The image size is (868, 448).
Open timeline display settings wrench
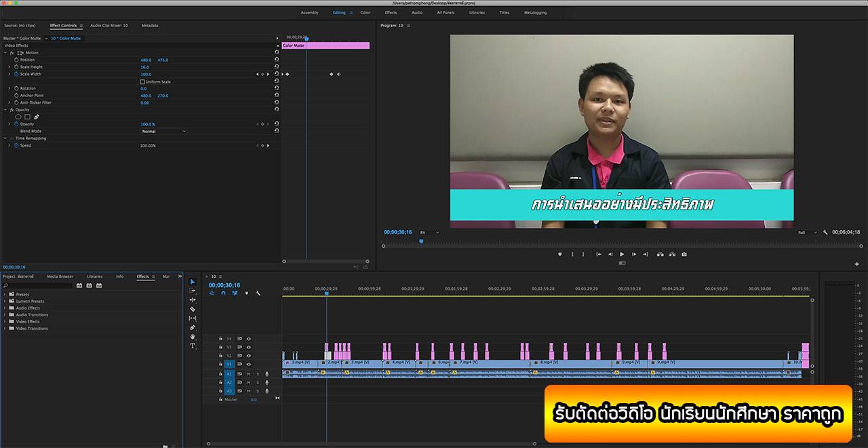[258, 293]
